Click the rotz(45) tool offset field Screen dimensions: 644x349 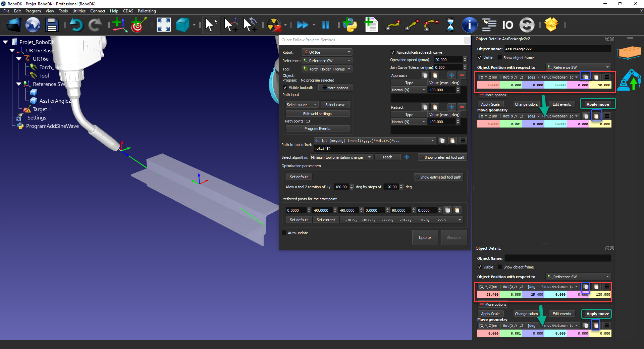tap(390, 148)
